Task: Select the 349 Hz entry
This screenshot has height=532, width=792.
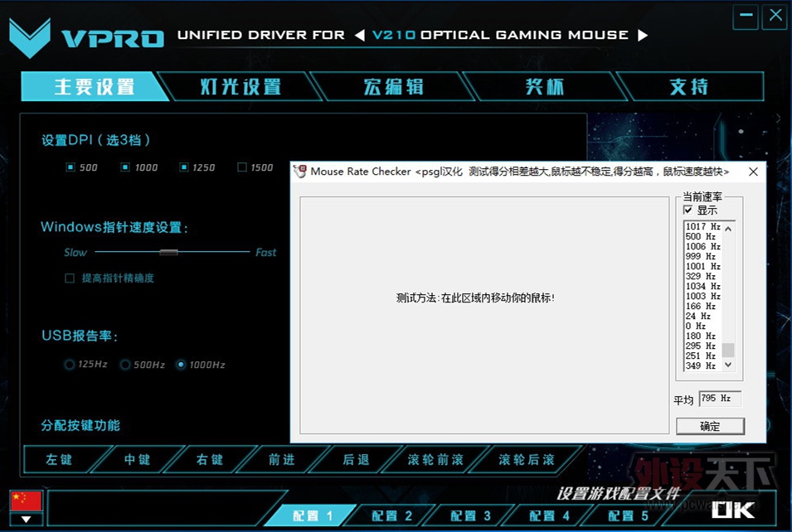Action: [702, 365]
